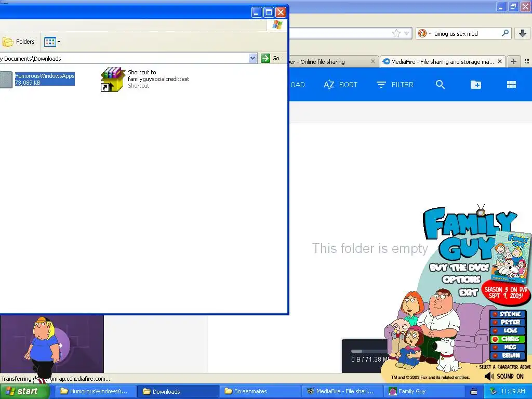
Task: Switch to the MediaFire File sharing tab
Action: (x=443, y=62)
